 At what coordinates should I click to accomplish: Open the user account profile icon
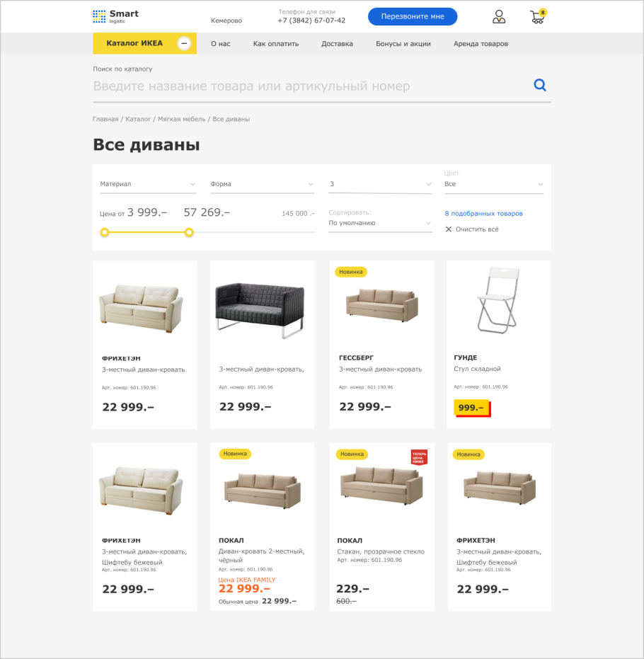499,17
